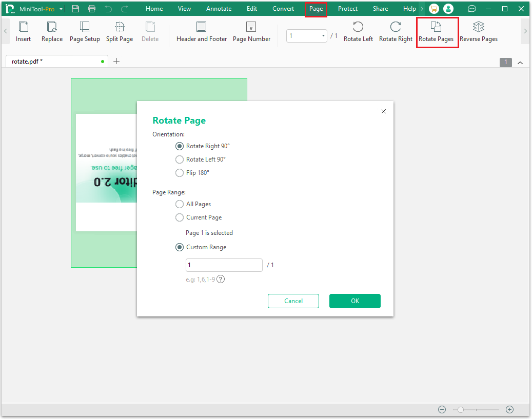
Task: Collapse the page thumbnail panel chevron
Action: (x=520, y=62)
